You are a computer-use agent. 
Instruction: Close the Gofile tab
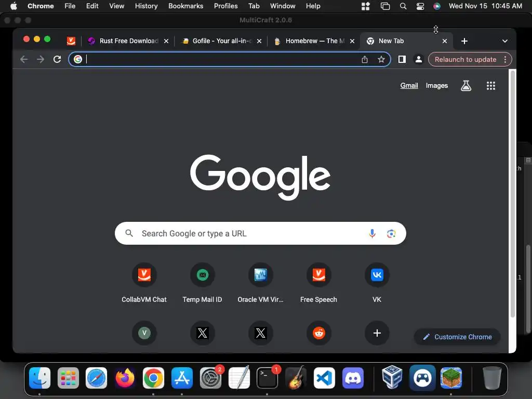pyautogui.click(x=259, y=41)
